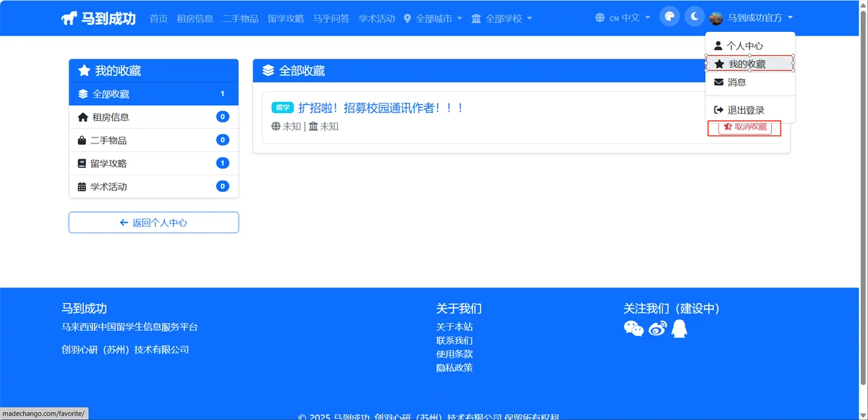Select 全部收藏 in the sidebar
868x420 pixels.
(153, 94)
